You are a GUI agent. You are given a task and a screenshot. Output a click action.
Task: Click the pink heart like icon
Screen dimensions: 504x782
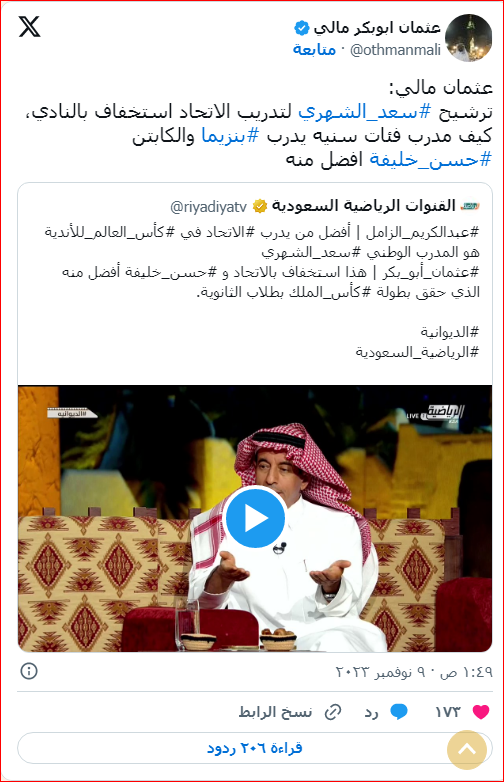coord(481,712)
